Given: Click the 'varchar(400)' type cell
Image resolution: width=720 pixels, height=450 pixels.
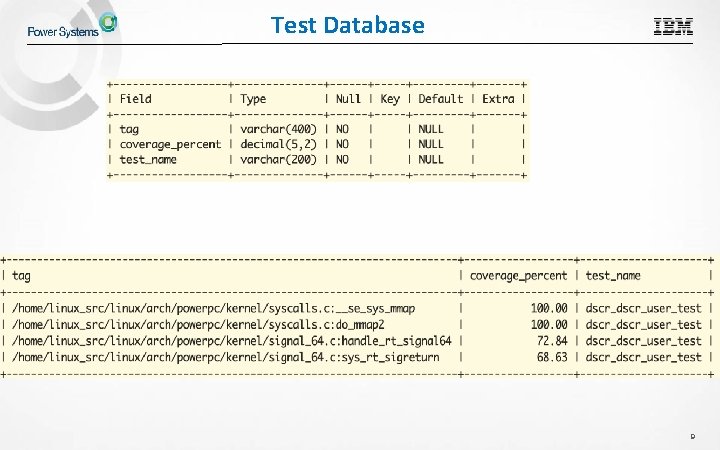Looking at the screenshot, I should (278, 129).
